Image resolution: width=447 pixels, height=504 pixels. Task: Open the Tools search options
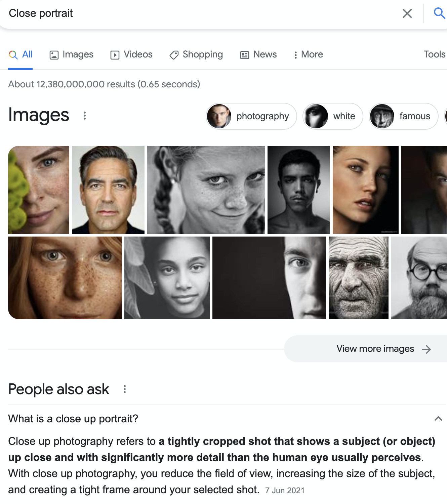tap(434, 54)
